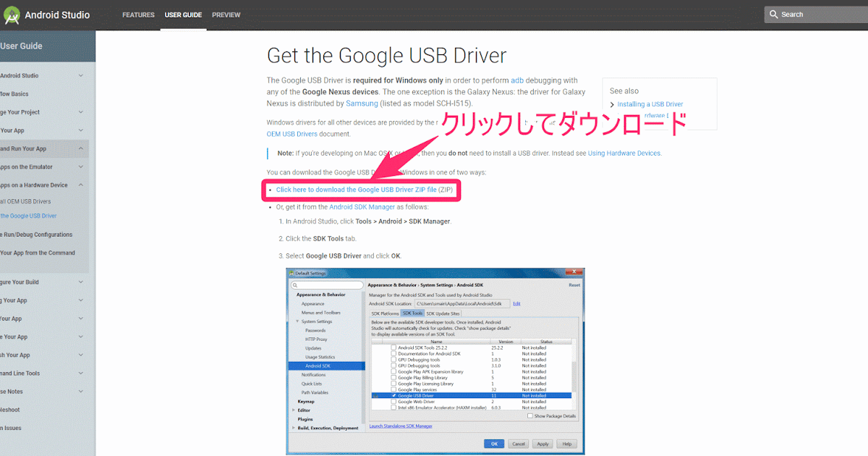Click the SDK tools list vertical scrollbar
868x456 pixels.
pyautogui.click(x=574, y=377)
